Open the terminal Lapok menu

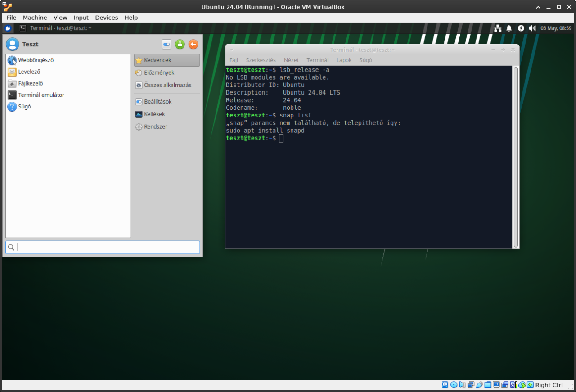click(344, 60)
